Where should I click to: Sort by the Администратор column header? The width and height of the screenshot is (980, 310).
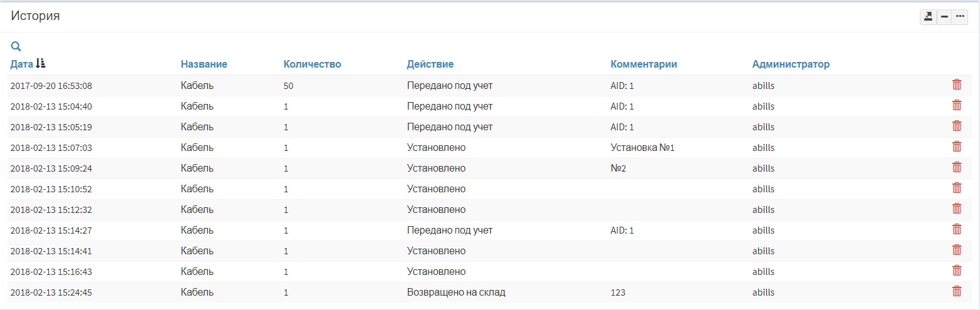(x=791, y=64)
